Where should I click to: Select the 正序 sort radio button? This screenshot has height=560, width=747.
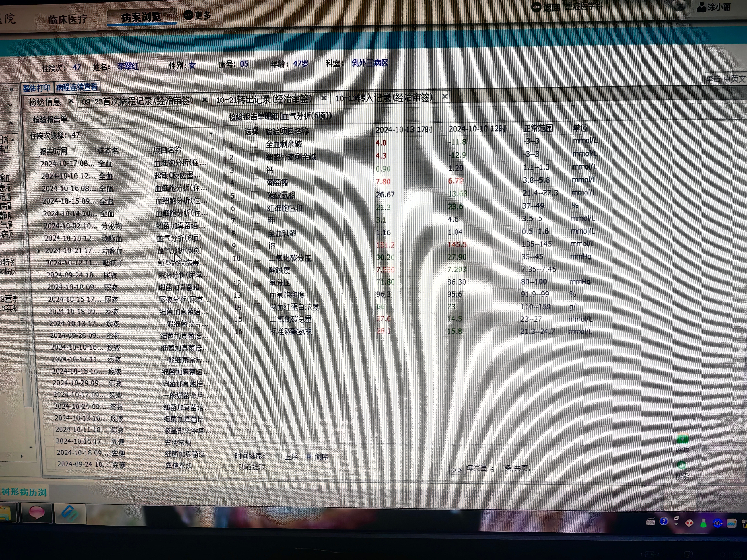tap(278, 456)
